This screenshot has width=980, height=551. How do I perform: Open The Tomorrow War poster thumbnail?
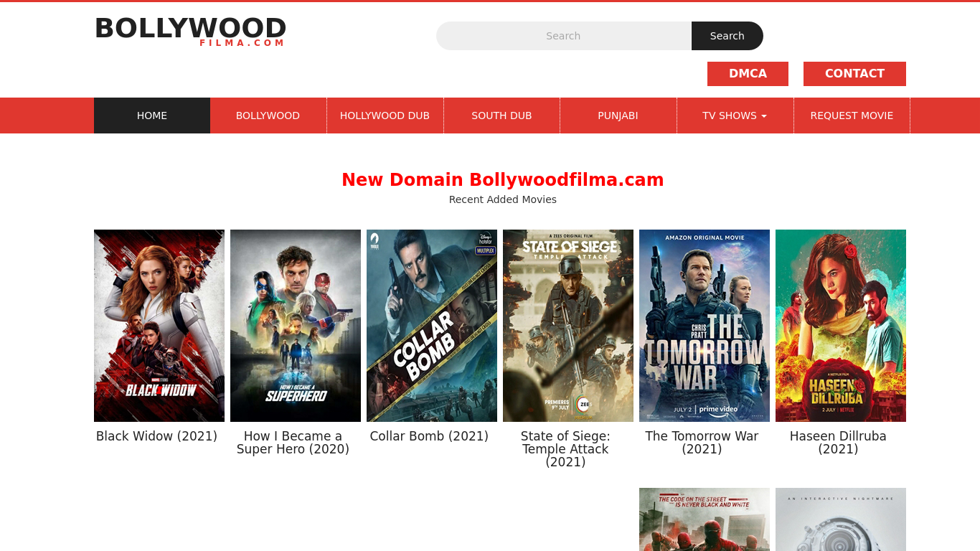coord(705,326)
